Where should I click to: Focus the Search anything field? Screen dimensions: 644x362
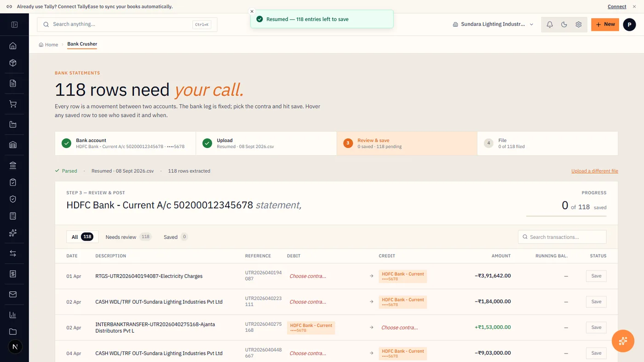click(x=127, y=24)
